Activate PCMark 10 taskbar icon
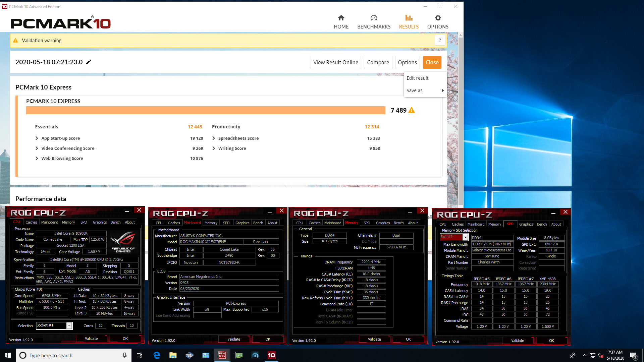Screen dimensions: 644x362 pos(271,355)
